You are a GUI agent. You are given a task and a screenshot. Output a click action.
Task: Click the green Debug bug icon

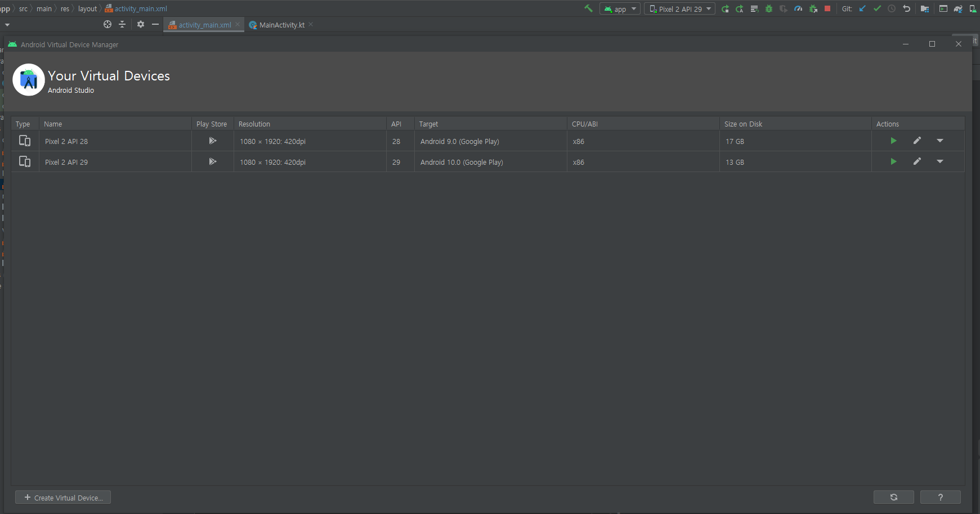coord(769,8)
